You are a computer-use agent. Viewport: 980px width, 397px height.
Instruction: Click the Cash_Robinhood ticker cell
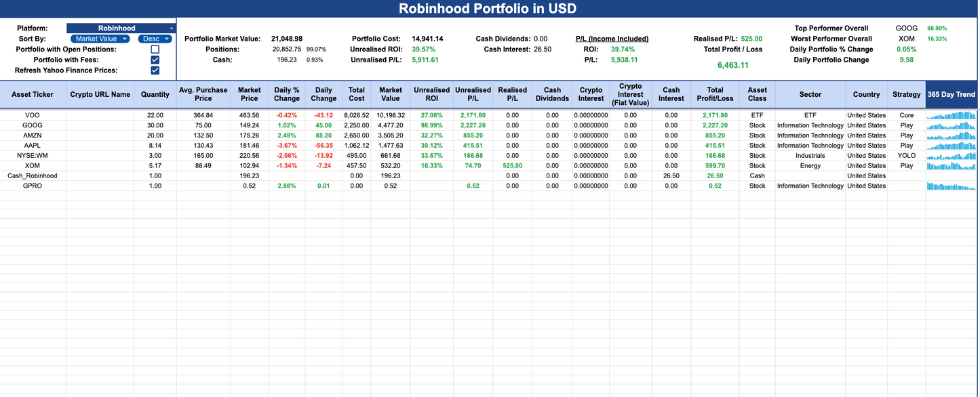(x=33, y=175)
